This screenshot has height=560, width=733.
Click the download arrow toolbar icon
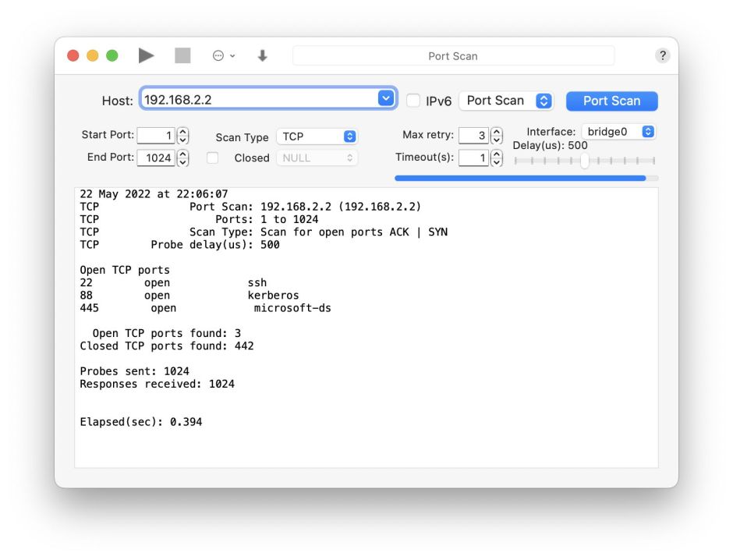pos(263,55)
